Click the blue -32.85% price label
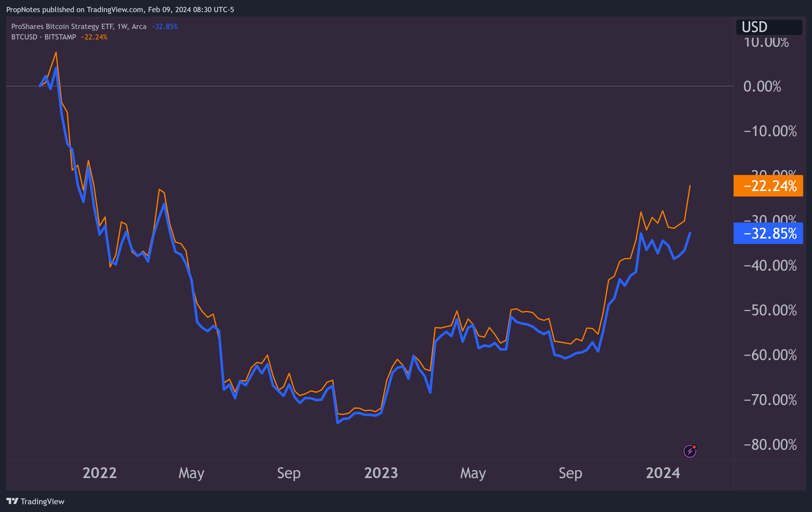812x512 pixels. pyautogui.click(x=768, y=233)
